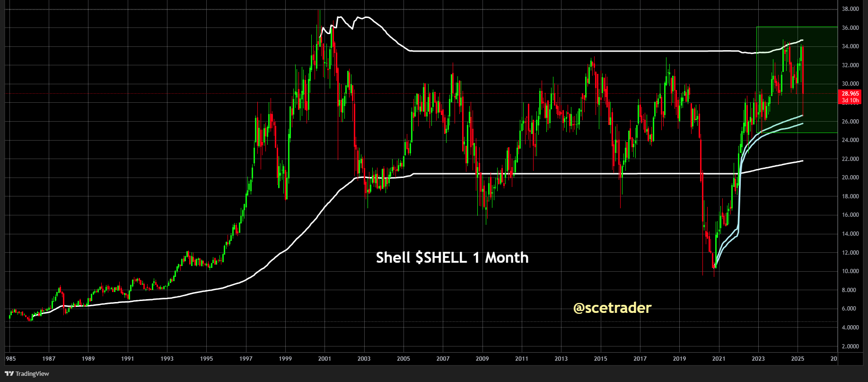Click the 38.000 price axis label
This screenshot has width=868, height=382.
850,9
